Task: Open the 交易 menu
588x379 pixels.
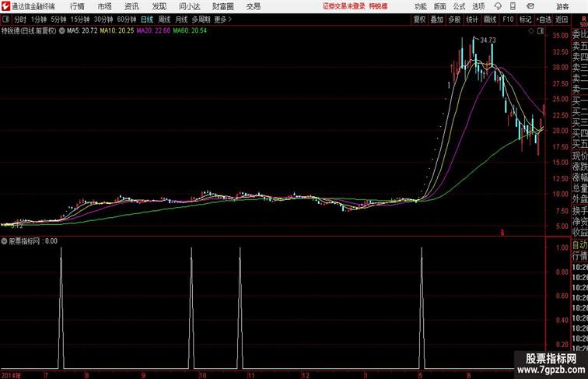Action: 253,6
